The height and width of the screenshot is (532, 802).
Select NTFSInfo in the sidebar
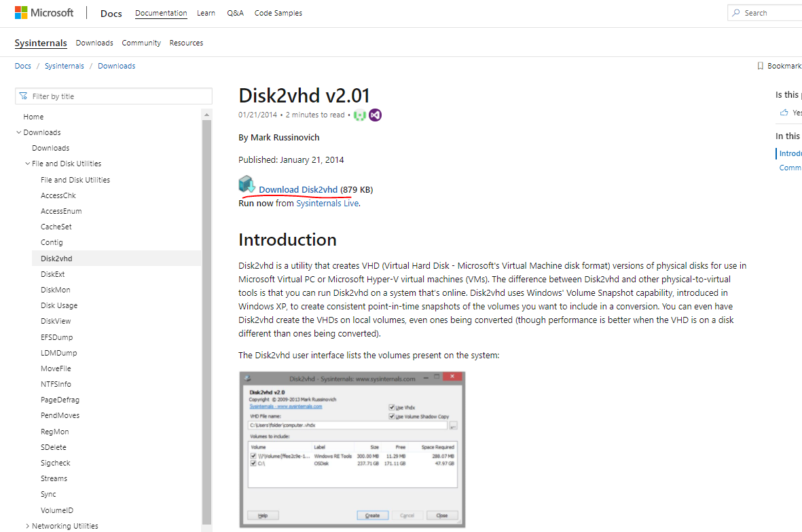coord(56,384)
